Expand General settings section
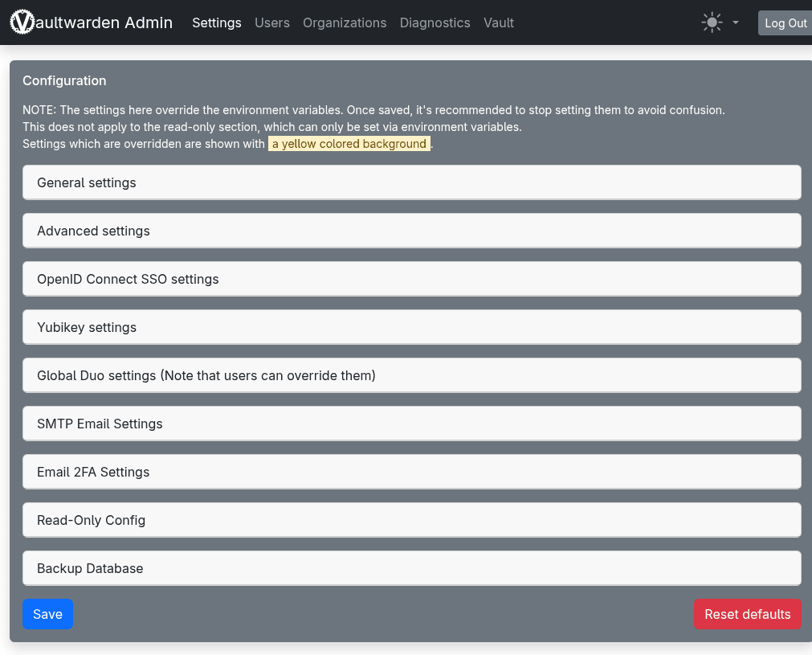This screenshot has width=812, height=655. pos(412,182)
